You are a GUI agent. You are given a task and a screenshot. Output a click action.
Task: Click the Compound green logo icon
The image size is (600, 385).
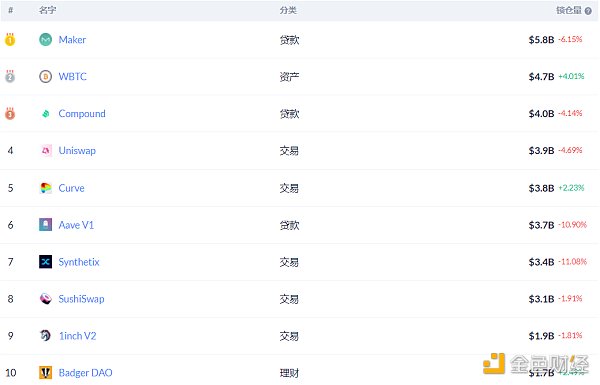46,114
